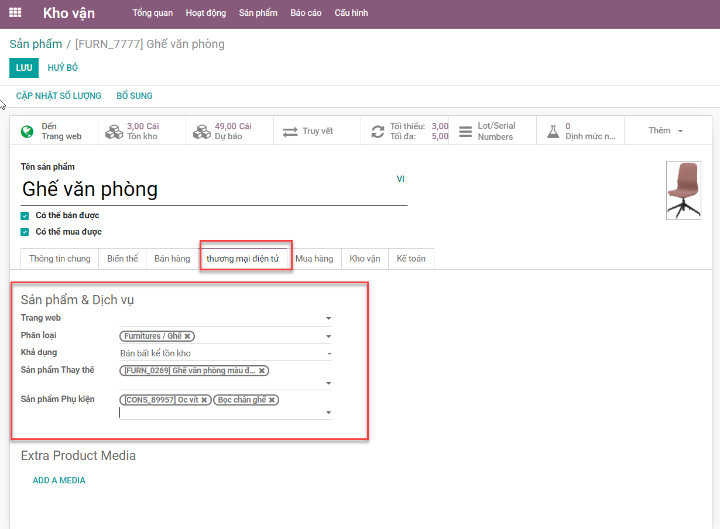Click the ADD A MEDIA link

tap(59, 480)
